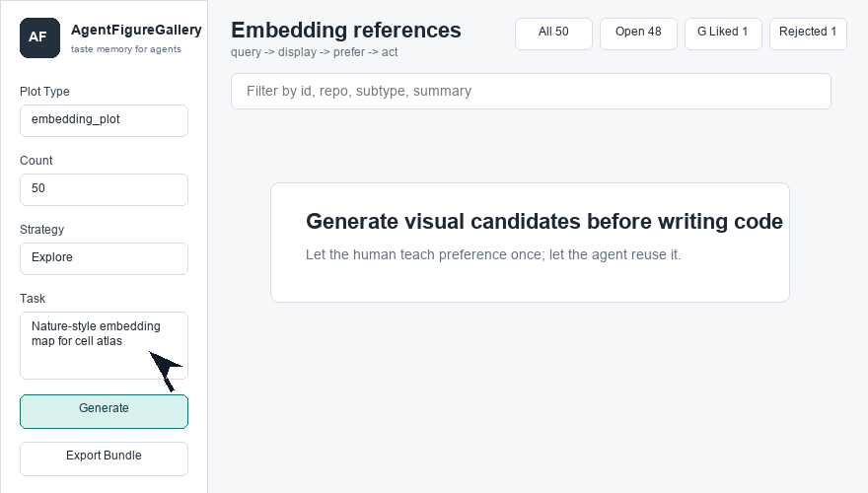Focus the Filter by id, repo search box
Viewport: 868px width, 493px height.
[531, 92]
